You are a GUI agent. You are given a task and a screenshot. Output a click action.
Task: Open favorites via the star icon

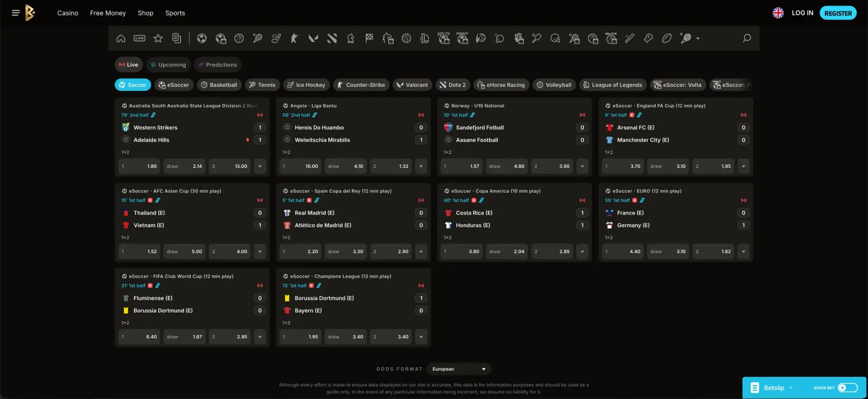(158, 38)
